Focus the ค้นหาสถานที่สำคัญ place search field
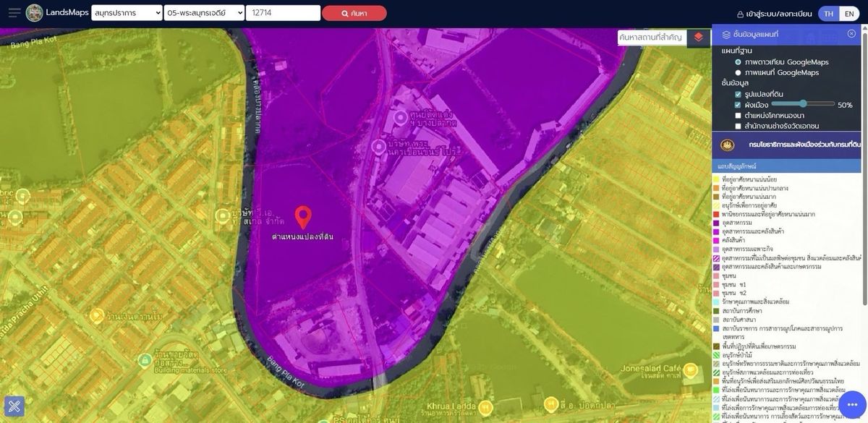This screenshot has width=868, height=423. 652,37
